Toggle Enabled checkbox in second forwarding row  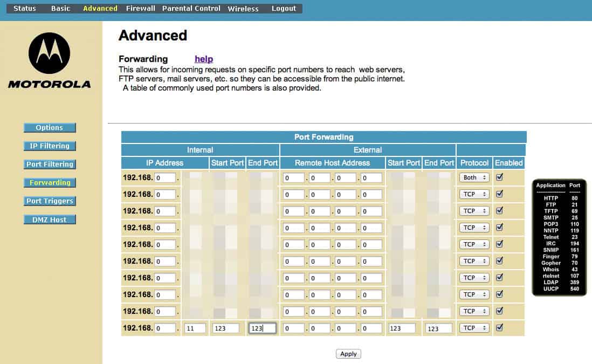(x=499, y=194)
